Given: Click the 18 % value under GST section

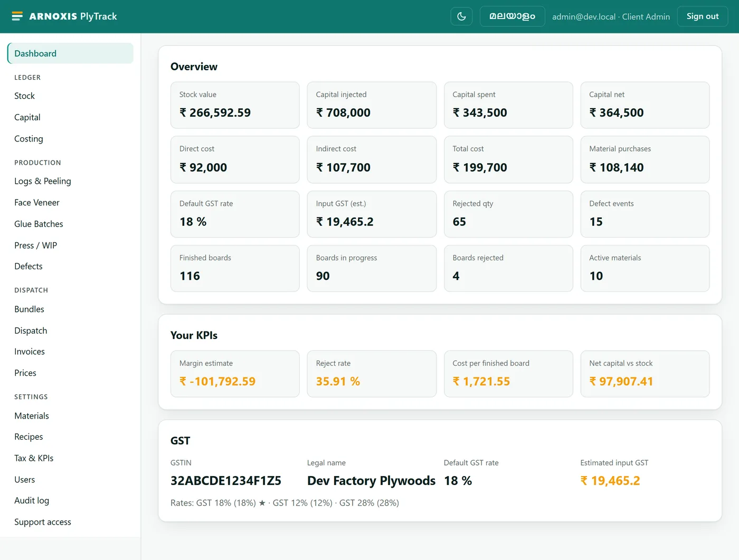Looking at the screenshot, I should click(x=458, y=481).
